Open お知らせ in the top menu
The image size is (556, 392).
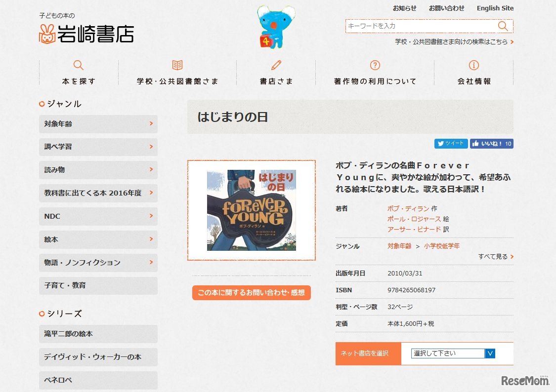point(404,8)
